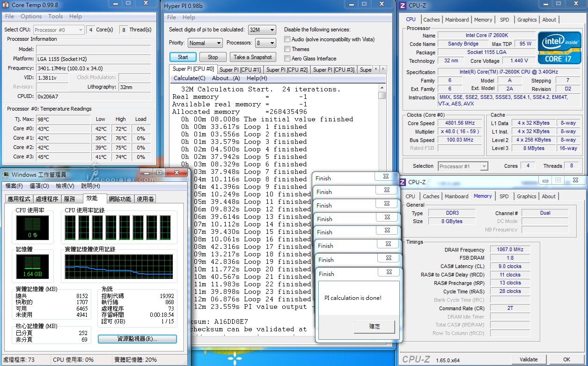Click the Core Voltage value 1.440 V
This screenshot has width=588, height=366.
[519, 61]
